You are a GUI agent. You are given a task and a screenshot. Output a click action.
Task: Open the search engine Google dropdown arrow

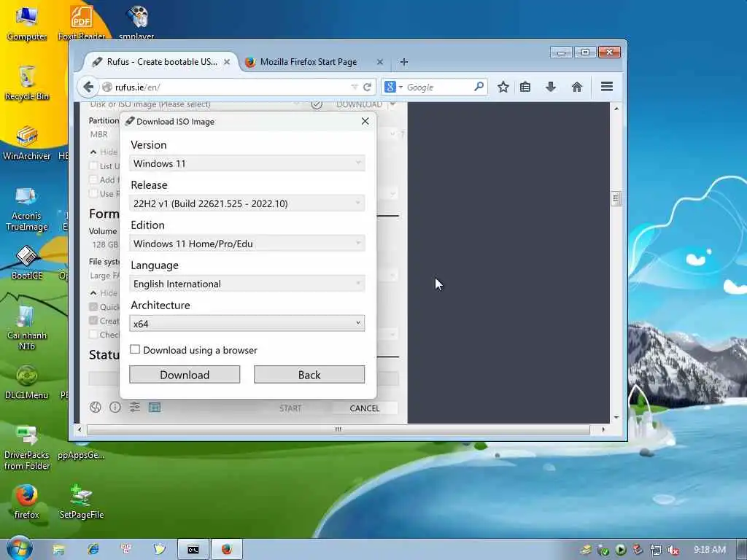400,87
